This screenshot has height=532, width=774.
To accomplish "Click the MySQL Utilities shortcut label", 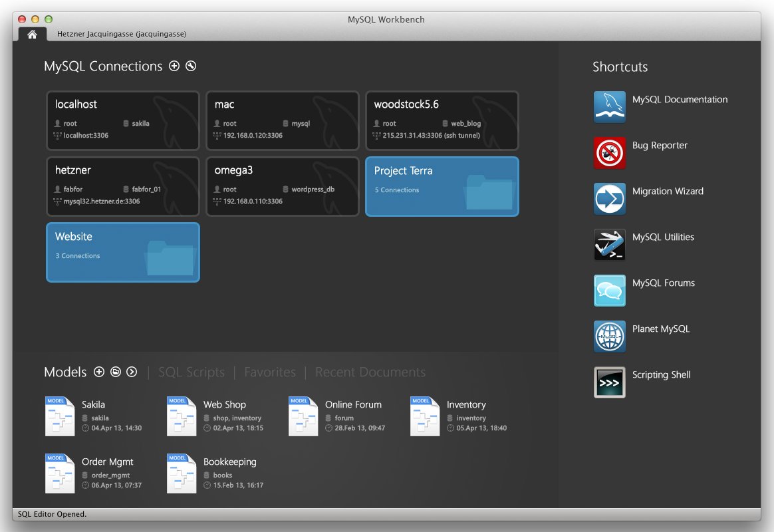I will (x=663, y=237).
